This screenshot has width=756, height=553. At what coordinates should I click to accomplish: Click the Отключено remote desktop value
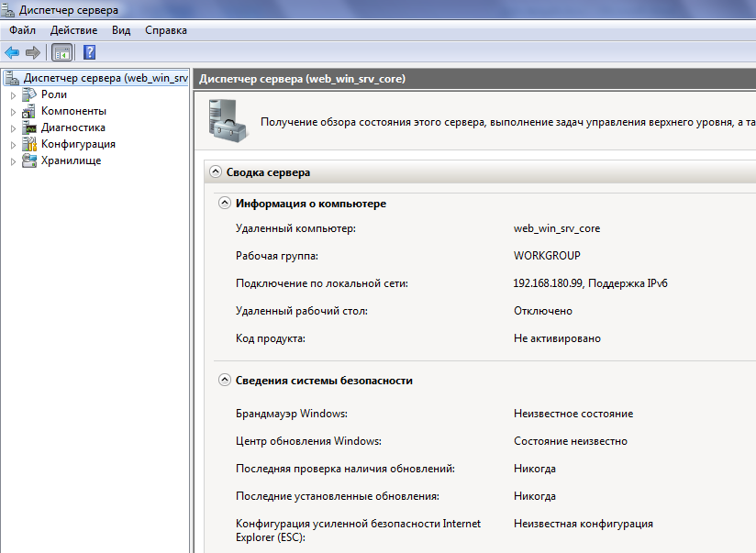coord(543,311)
